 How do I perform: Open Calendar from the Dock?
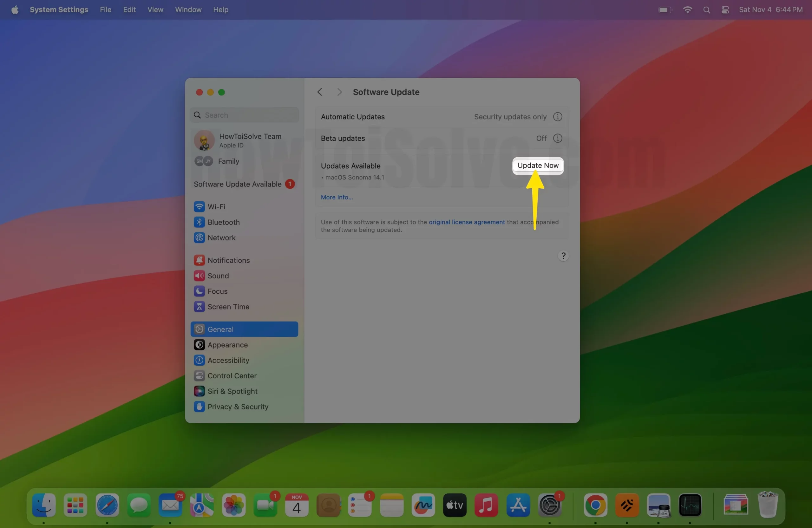click(297, 505)
